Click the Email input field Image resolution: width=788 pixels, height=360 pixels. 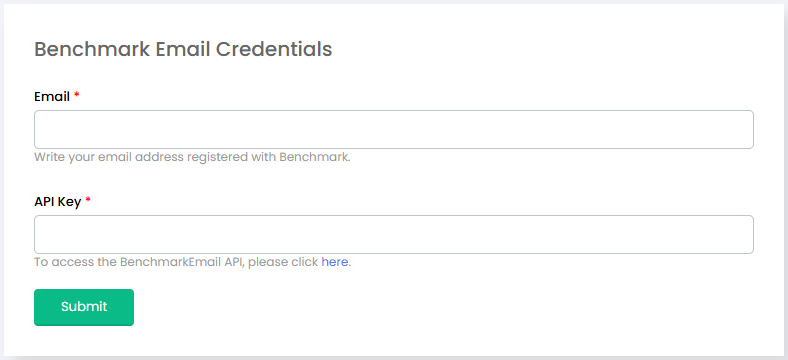(x=393, y=129)
